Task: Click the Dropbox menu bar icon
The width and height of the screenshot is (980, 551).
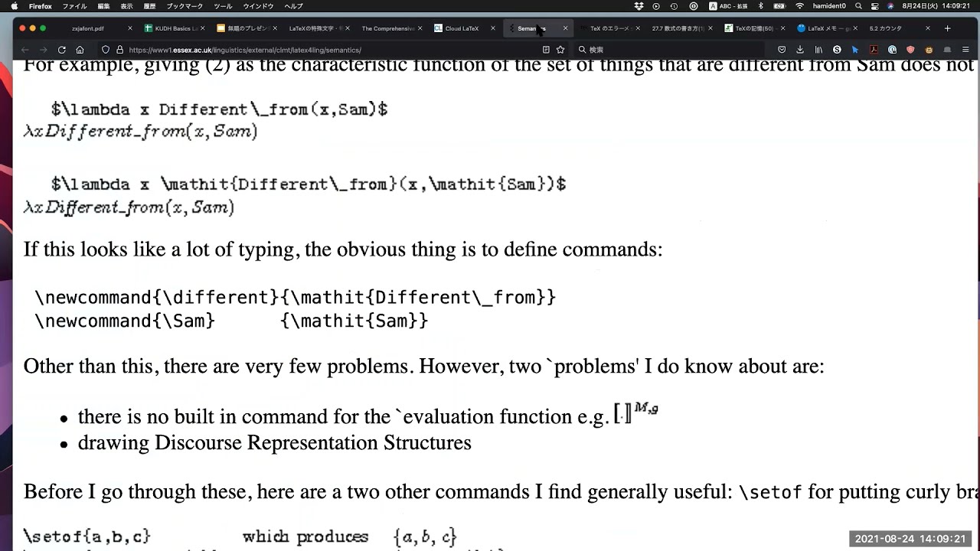Action: [x=639, y=6]
